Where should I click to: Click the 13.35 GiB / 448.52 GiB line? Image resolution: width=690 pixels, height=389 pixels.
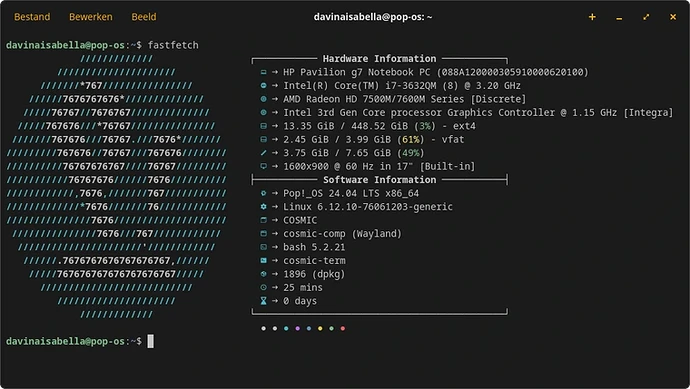(x=379, y=126)
